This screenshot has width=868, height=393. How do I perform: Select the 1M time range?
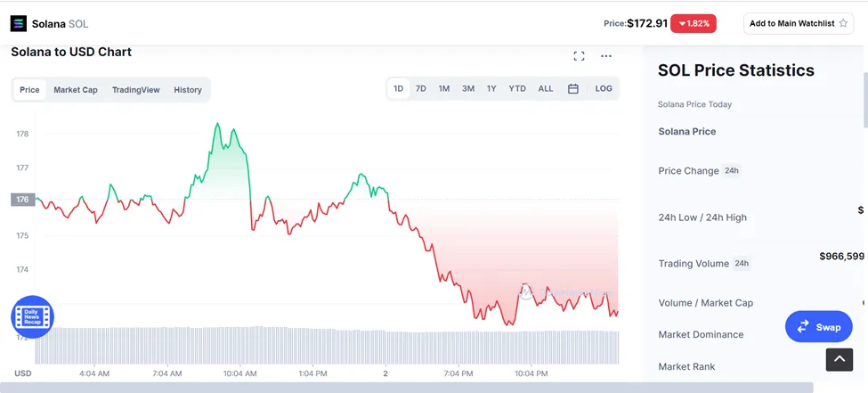pyautogui.click(x=444, y=89)
